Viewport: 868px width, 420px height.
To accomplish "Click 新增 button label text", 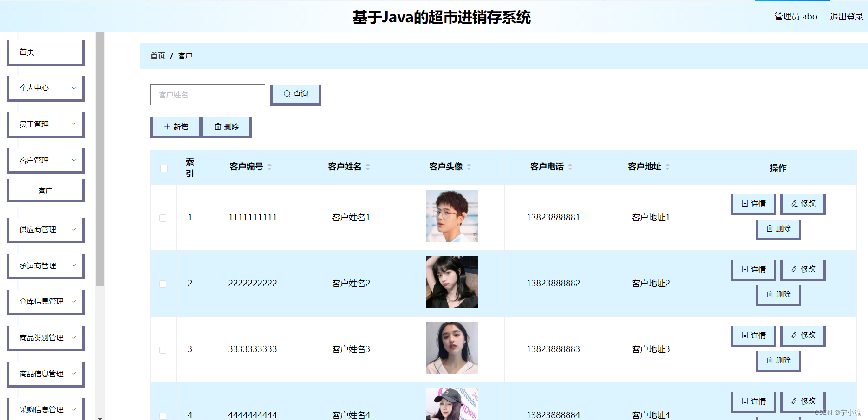I will pos(181,127).
